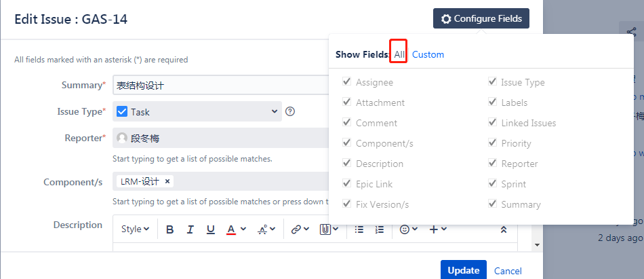
Task: Click the Bold formatting icon
Action: pyautogui.click(x=170, y=229)
